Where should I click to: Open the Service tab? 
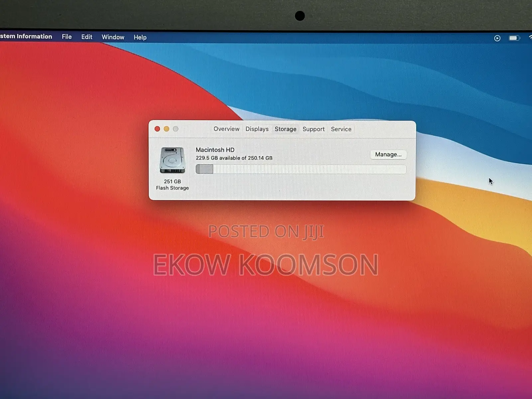pyautogui.click(x=341, y=129)
